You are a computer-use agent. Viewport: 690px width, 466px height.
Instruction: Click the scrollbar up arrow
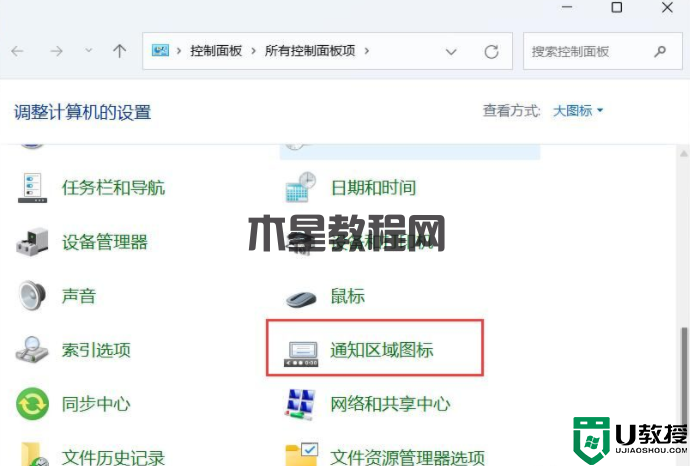click(684, 154)
